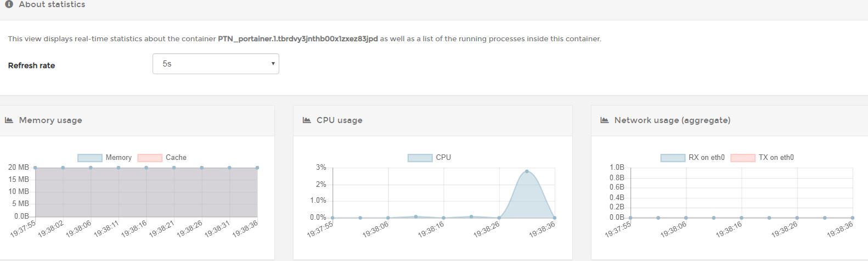Click the pink TX on eth0 swatch
868x261 pixels.
point(743,158)
